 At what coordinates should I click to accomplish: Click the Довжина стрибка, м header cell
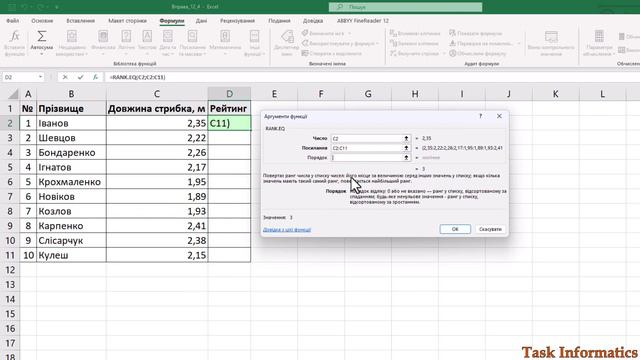[x=157, y=108]
